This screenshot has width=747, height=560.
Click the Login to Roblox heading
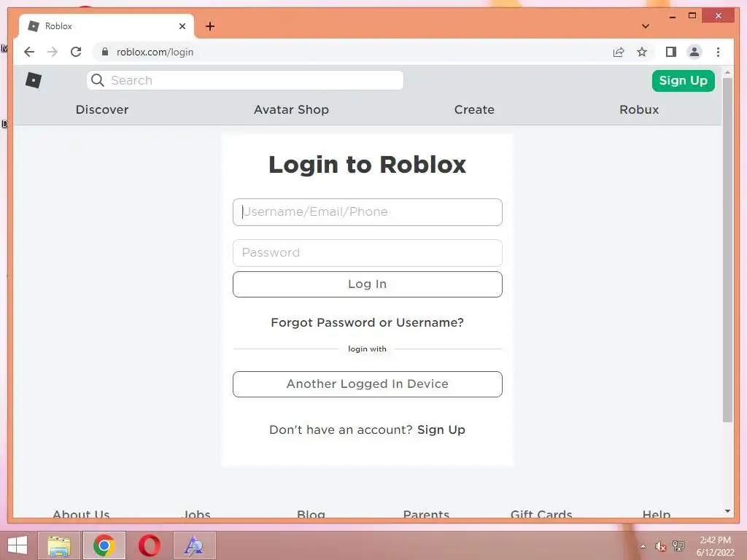pos(368,165)
